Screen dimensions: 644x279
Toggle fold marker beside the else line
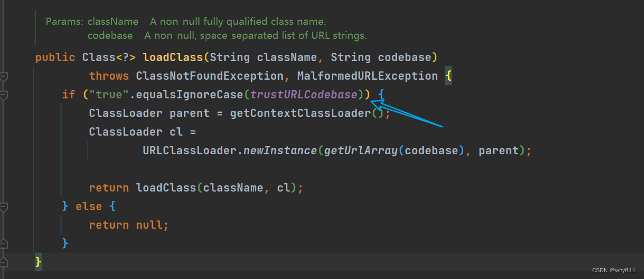click(4, 207)
